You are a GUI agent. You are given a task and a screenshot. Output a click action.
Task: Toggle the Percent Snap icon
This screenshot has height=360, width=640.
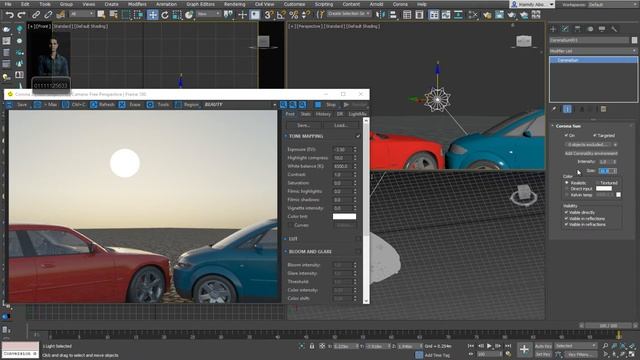point(293,15)
